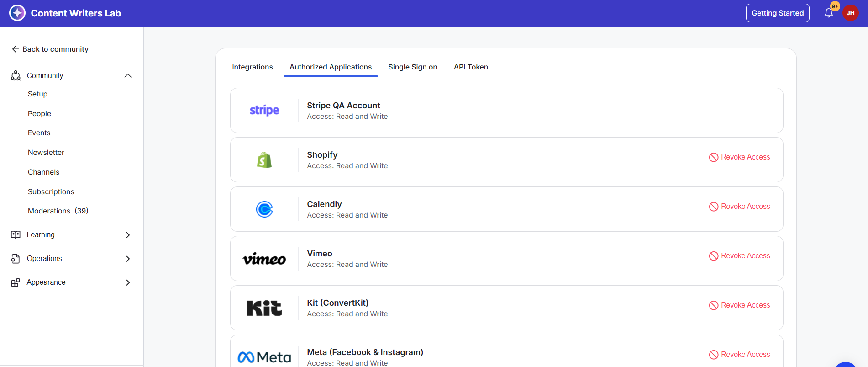This screenshot has width=868, height=367.
Task: Revoke access for Kit (ConvertKit)
Action: (740, 305)
